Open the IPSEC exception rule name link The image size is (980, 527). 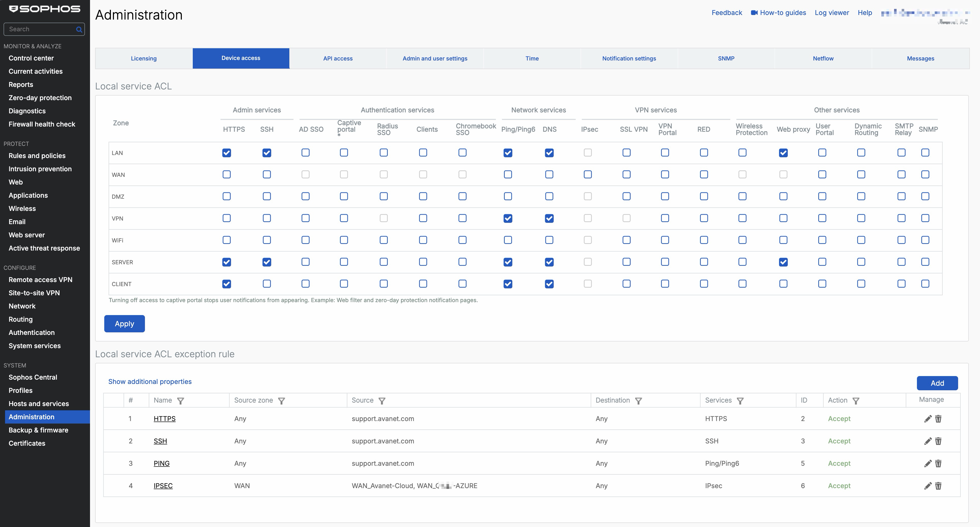click(x=163, y=486)
